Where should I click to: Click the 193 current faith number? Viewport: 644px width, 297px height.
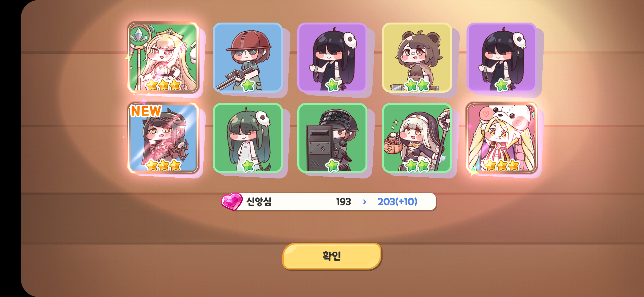tap(343, 202)
